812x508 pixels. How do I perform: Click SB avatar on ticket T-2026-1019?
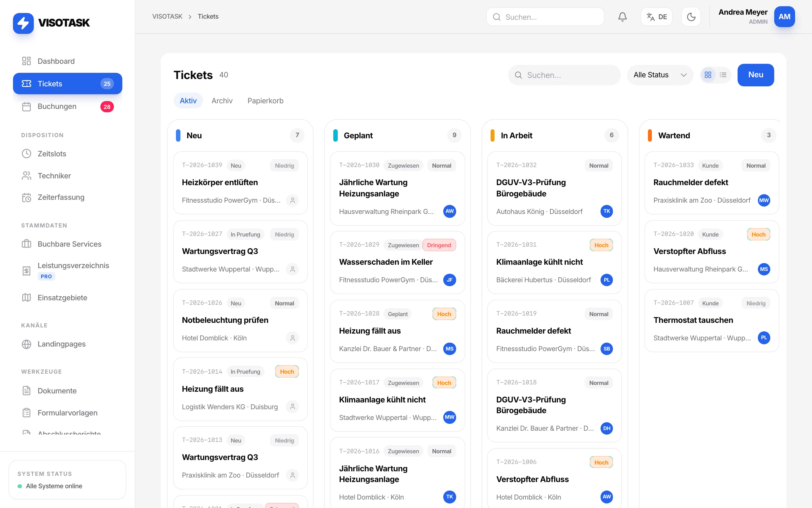tap(607, 349)
